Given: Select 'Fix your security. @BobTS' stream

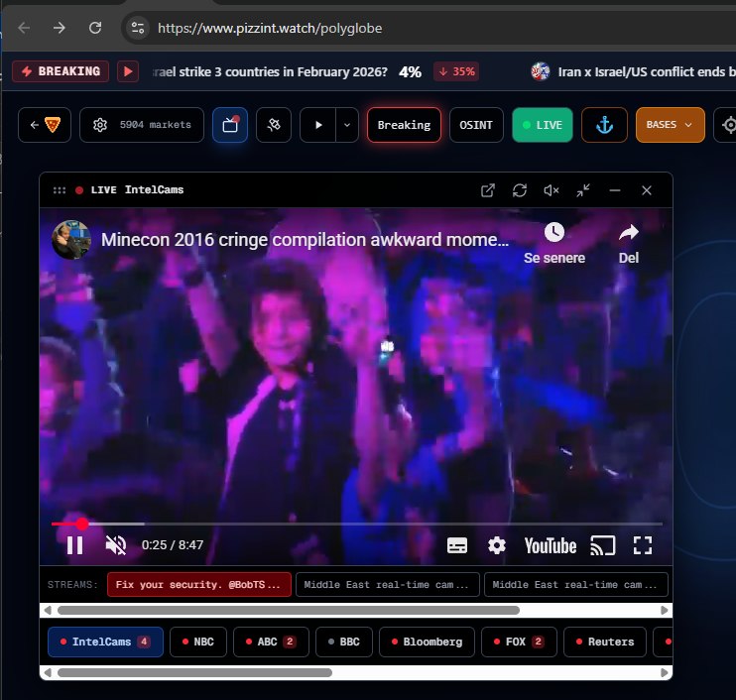Looking at the screenshot, I should [x=199, y=585].
